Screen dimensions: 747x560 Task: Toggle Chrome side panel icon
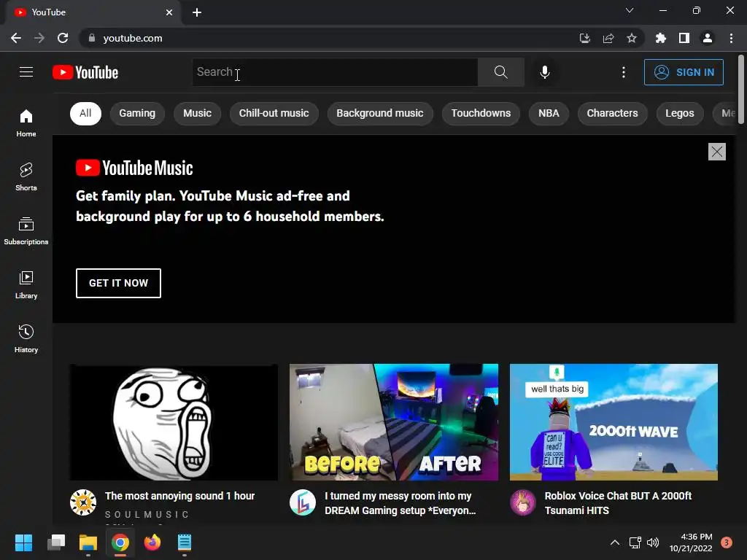[684, 38]
